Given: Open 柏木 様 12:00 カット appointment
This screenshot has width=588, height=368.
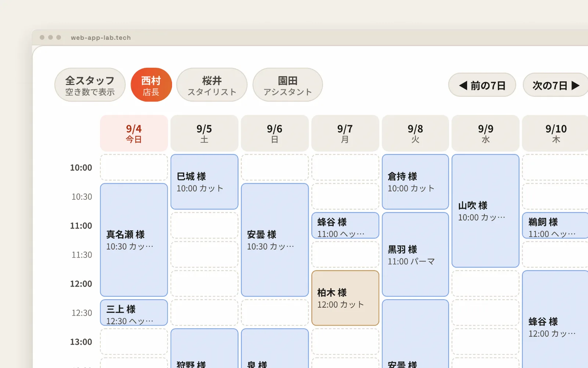Looking at the screenshot, I should coord(345,298).
